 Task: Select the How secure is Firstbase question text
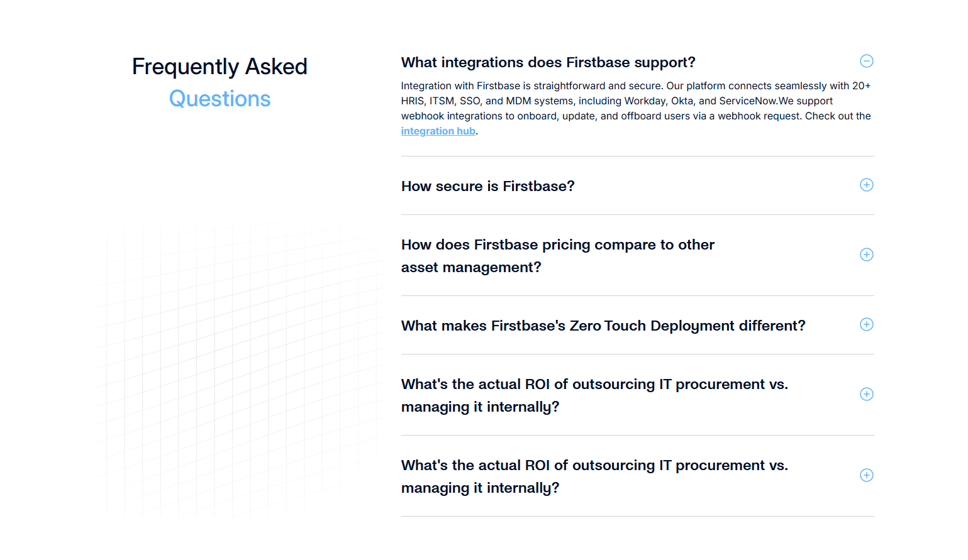(487, 186)
